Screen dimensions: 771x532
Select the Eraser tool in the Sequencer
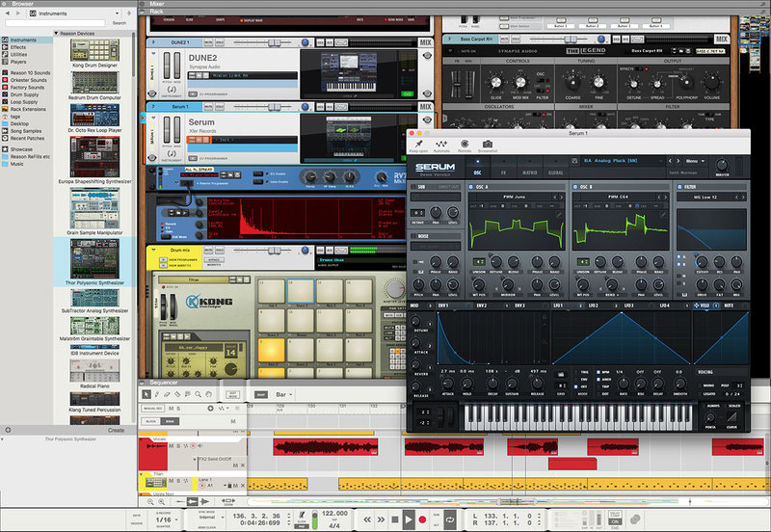pyautogui.click(x=168, y=394)
